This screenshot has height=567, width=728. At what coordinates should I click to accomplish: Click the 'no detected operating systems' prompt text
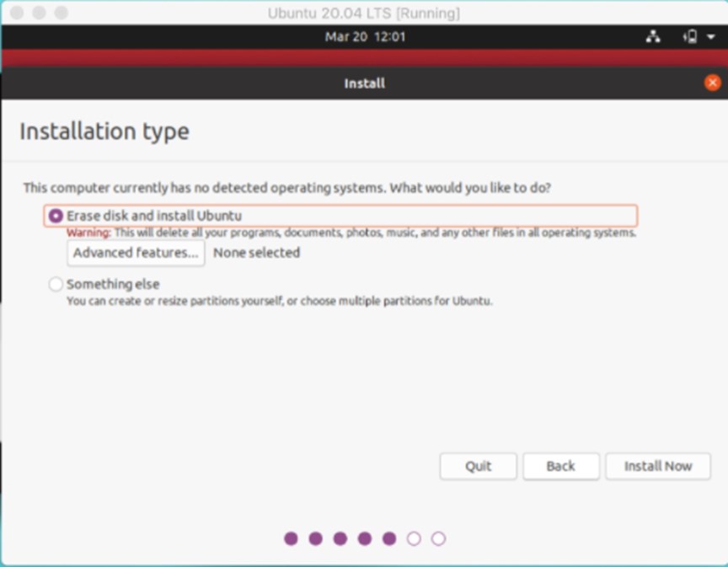click(287, 188)
